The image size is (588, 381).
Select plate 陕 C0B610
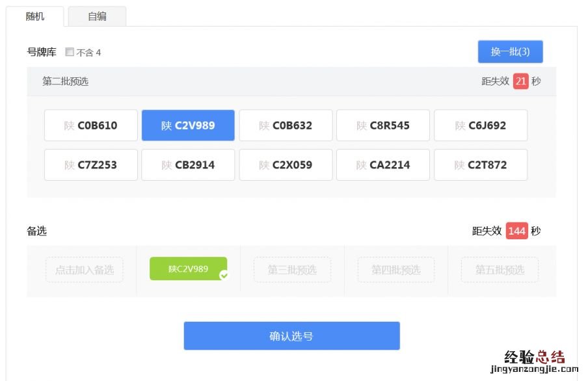click(91, 125)
